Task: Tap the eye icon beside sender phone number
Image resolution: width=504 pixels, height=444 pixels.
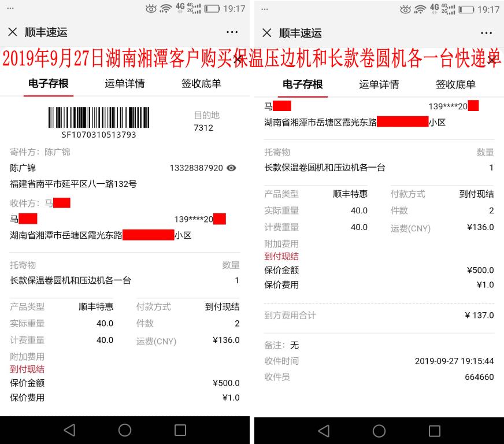Action: tap(232, 167)
